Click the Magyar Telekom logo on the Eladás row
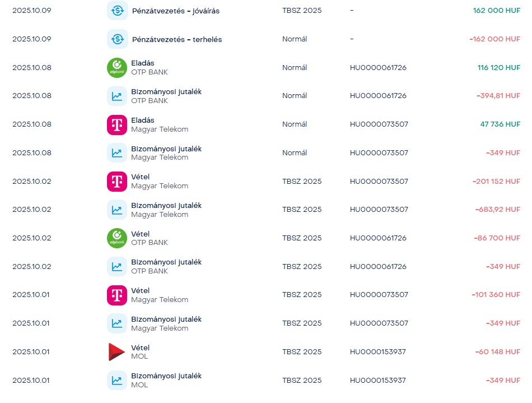The image size is (532, 403). pyautogui.click(x=117, y=124)
